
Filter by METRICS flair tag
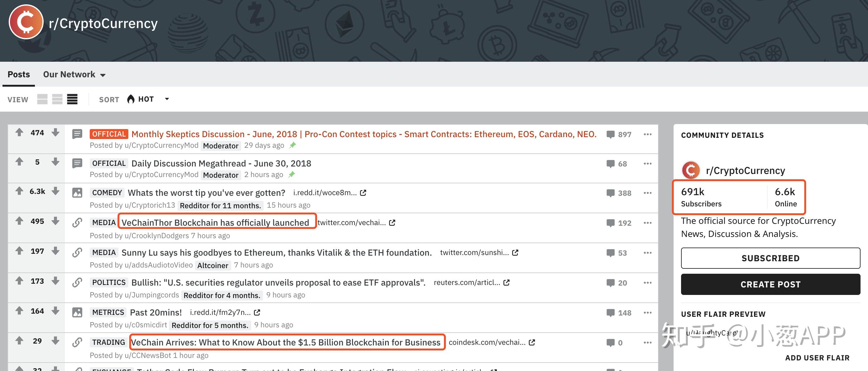[108, 312]
